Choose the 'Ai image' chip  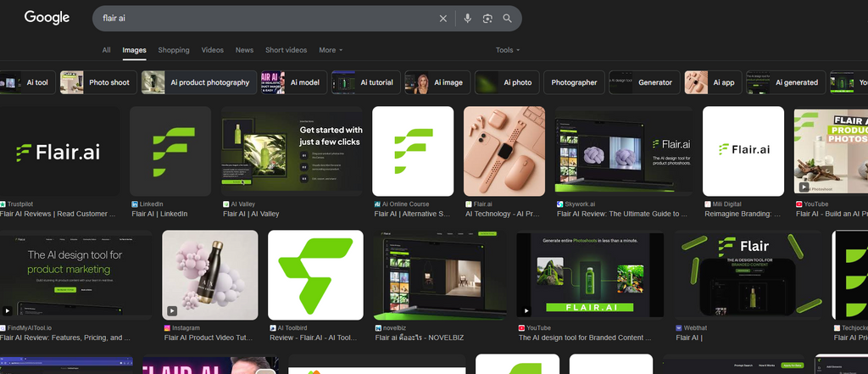[437, 82]
